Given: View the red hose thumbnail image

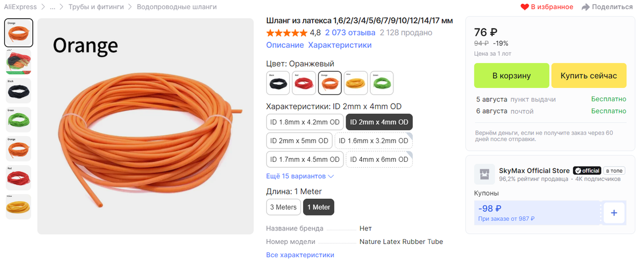Looking at the screenshot, I should [x=18, y=178].
